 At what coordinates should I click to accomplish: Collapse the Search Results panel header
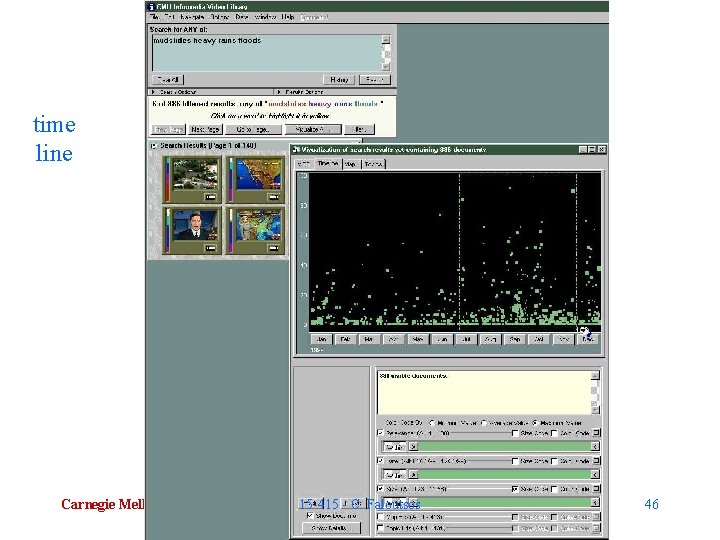[x=153, y=146]
